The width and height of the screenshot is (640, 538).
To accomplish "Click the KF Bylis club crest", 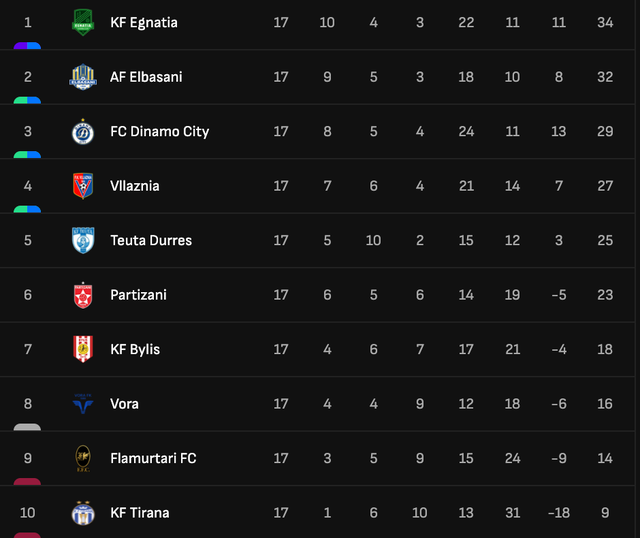I will point(82,349).
